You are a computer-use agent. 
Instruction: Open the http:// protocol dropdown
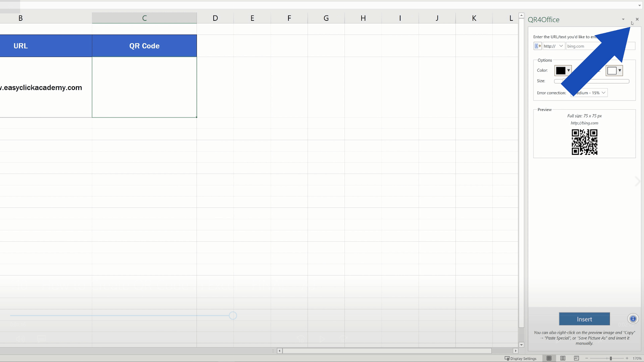click(561, 46)
